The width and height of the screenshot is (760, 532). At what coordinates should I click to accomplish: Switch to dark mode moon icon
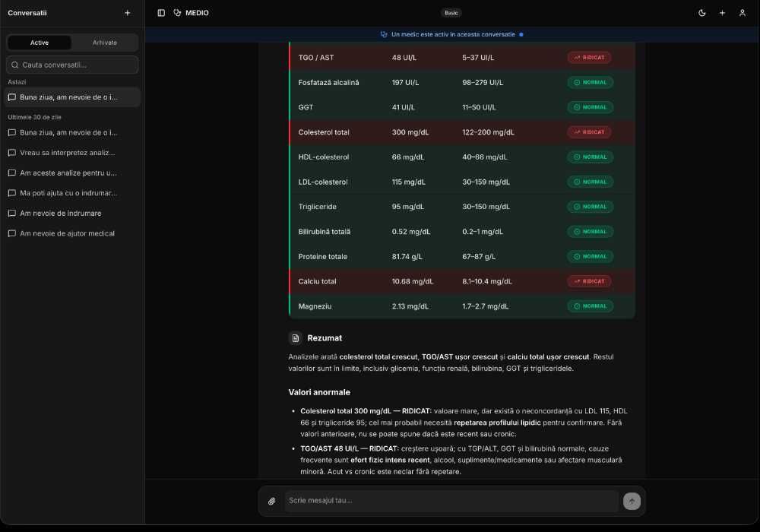click(x=701, y=13)
